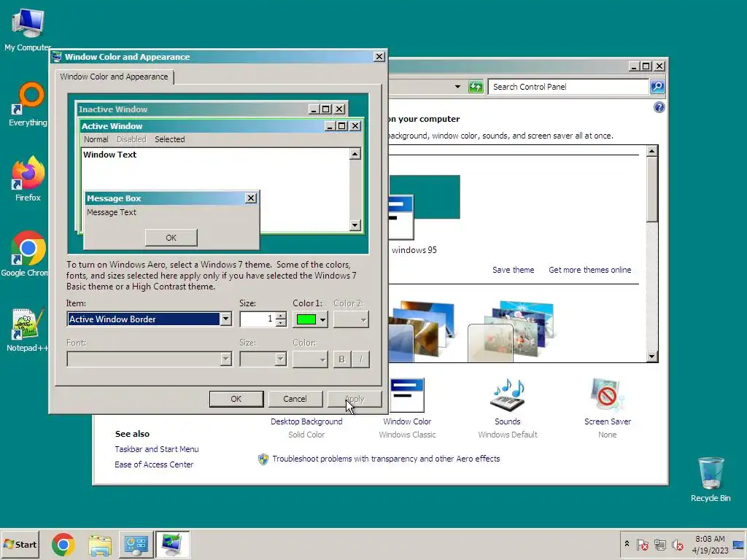This screenshot has height=560, width=747.
Task: Click the disabled Font dropdown
Action: (x=149, y=359)
